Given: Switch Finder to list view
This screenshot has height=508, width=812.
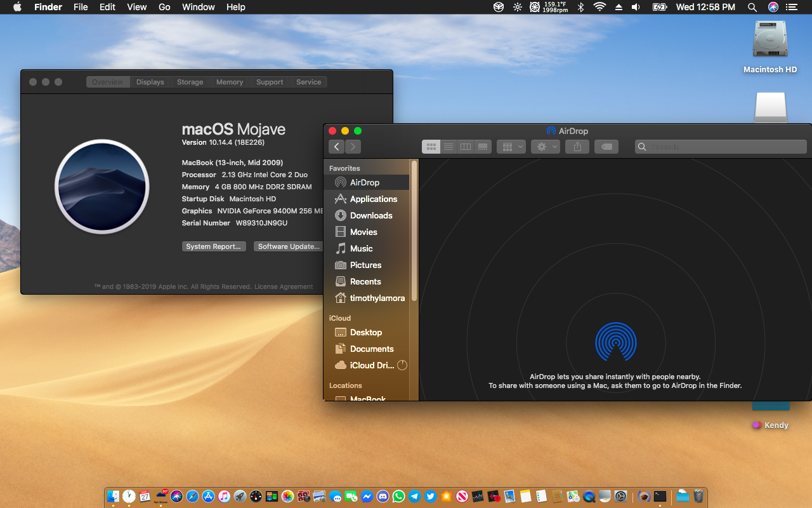Looking at the screenshot, I should [449, 147].
